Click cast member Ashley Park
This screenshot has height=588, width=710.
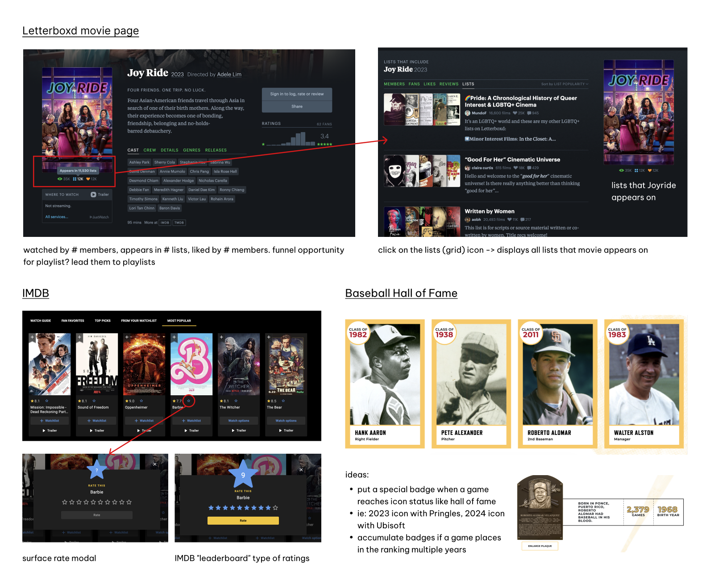click(139, 162)
